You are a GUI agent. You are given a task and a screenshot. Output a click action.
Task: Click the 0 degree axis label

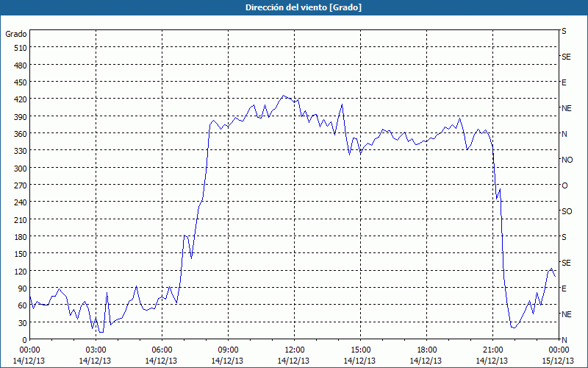pyautogui.click(x=25, y=340)
